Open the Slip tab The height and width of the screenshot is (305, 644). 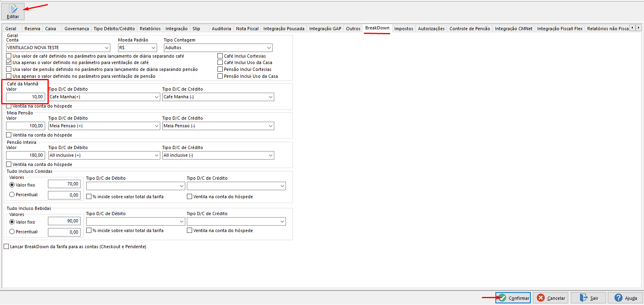coord(196,29)
